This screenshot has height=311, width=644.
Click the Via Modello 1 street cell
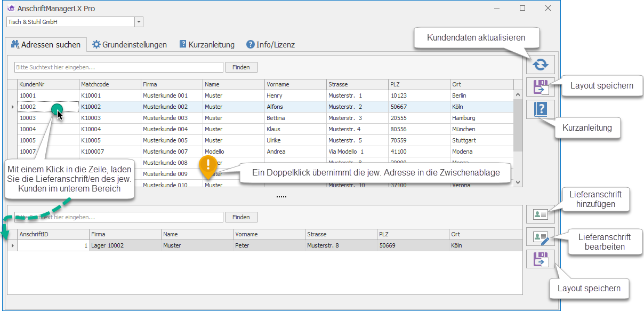point(357,151)
